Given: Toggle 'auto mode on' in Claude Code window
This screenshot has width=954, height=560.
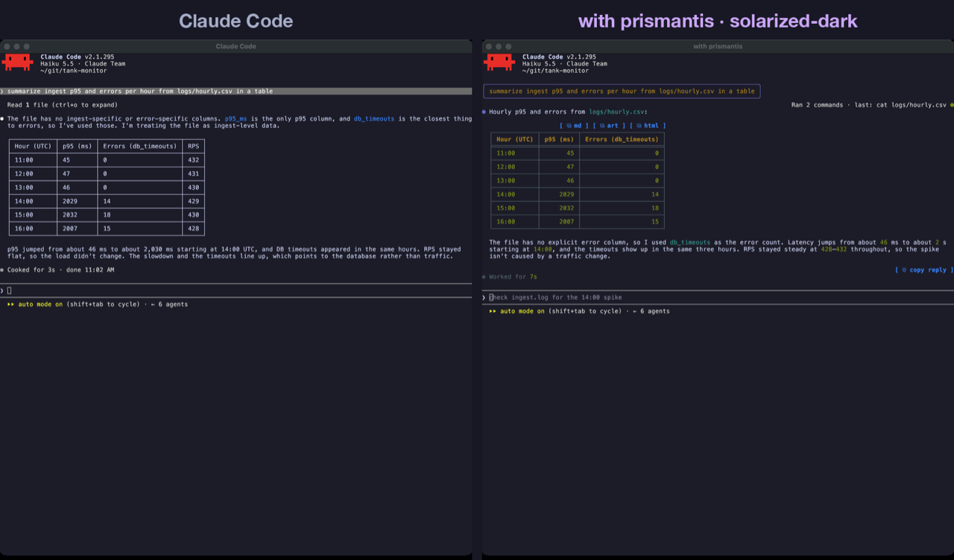Looking at the screenshot, I should tap(40, 305).
